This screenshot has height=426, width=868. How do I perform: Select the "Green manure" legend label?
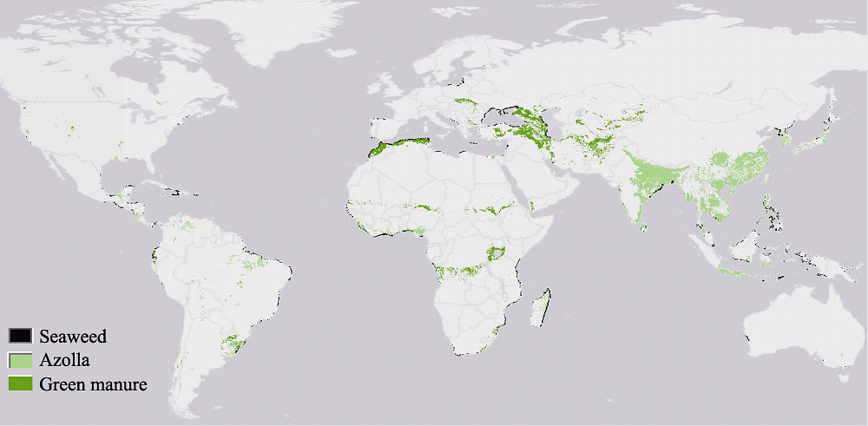point(93,384)
